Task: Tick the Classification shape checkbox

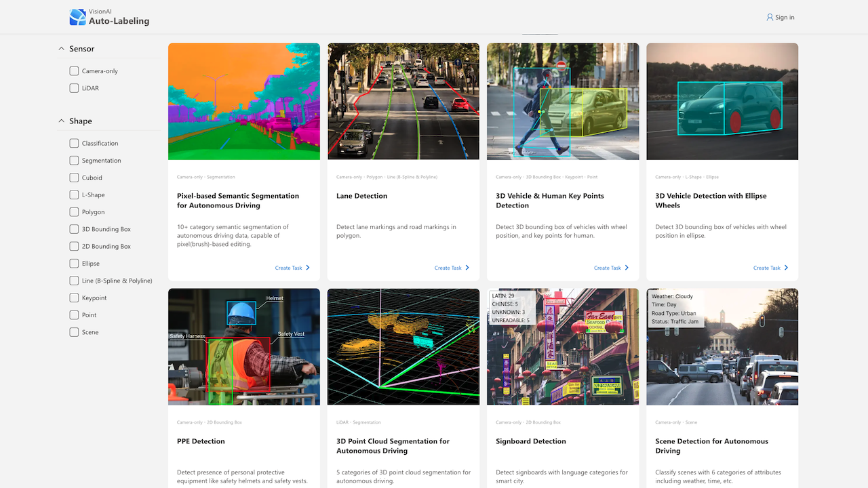Action: pyautogui.click(x=74, y=143)
